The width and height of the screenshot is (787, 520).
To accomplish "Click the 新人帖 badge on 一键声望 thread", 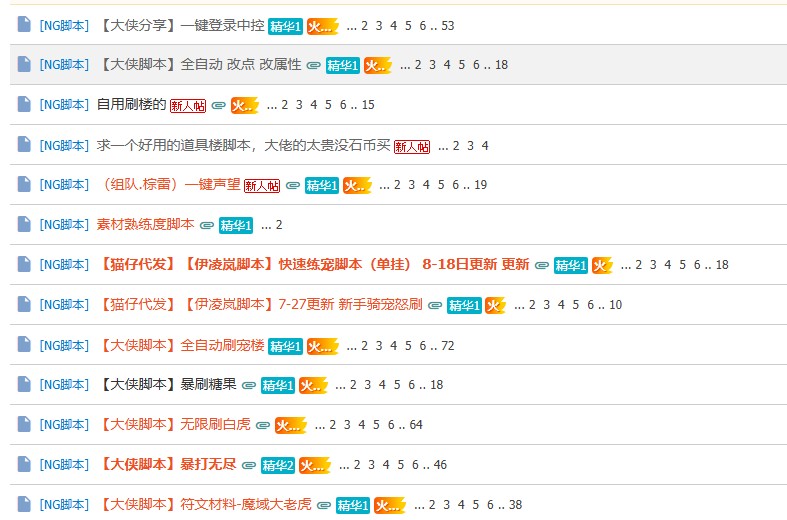I will point(262,185).
